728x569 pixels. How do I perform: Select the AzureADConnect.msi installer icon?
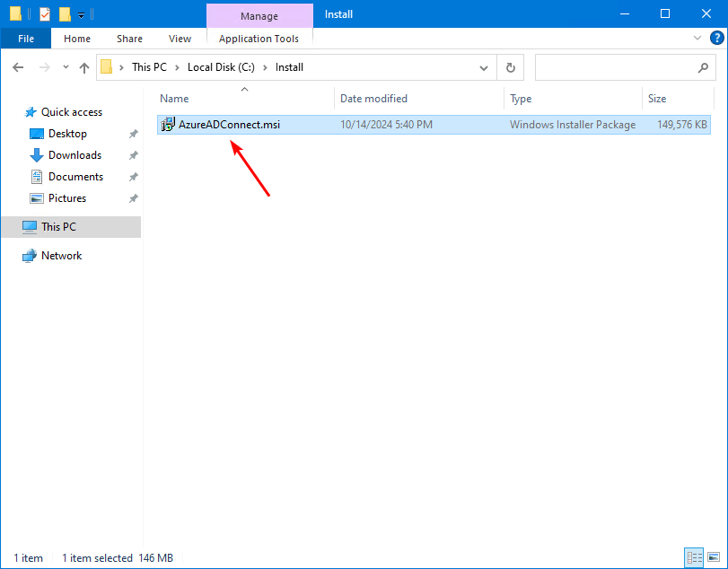(x=167, y=125)
